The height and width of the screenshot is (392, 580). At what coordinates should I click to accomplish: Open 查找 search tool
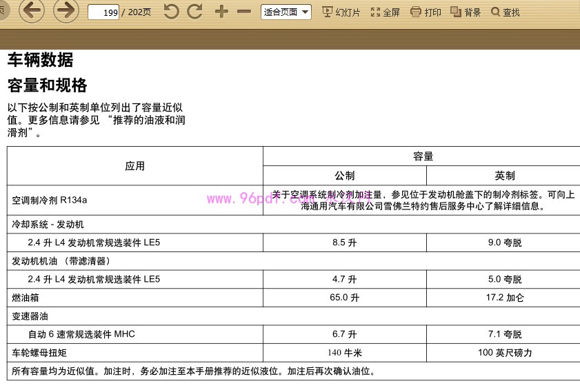506,12
